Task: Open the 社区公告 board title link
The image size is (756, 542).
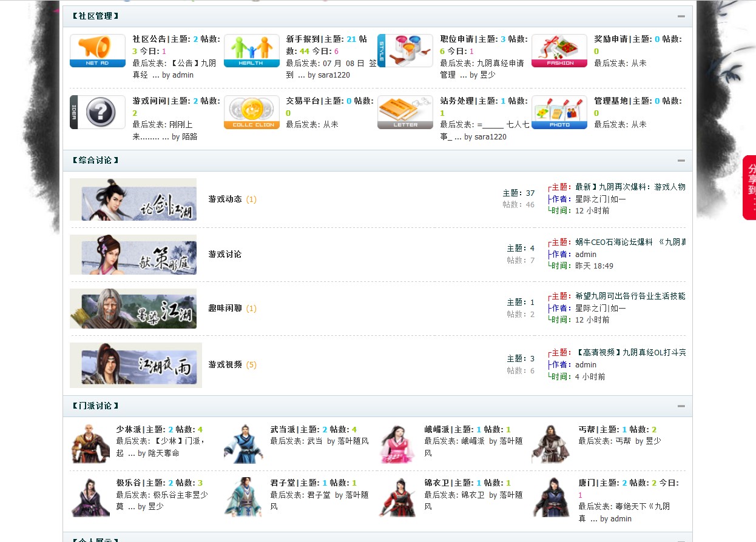Action: (x=149, y=39)
